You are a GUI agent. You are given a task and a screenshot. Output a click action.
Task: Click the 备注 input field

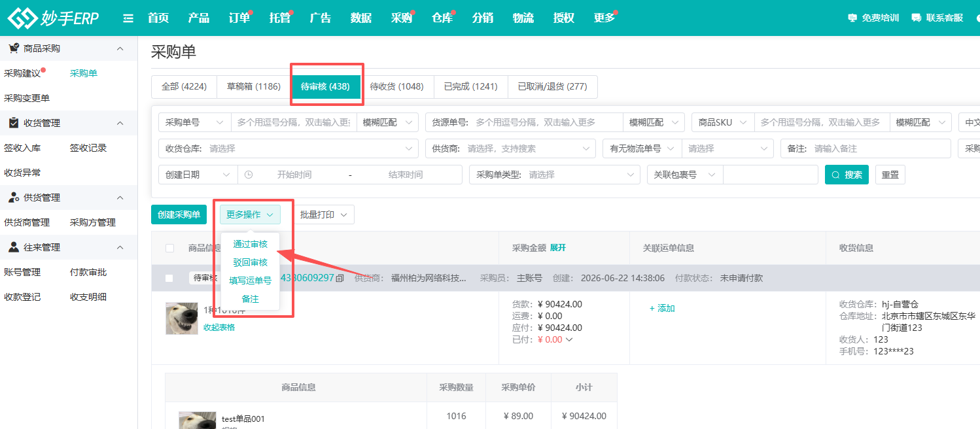click(866, 149)
